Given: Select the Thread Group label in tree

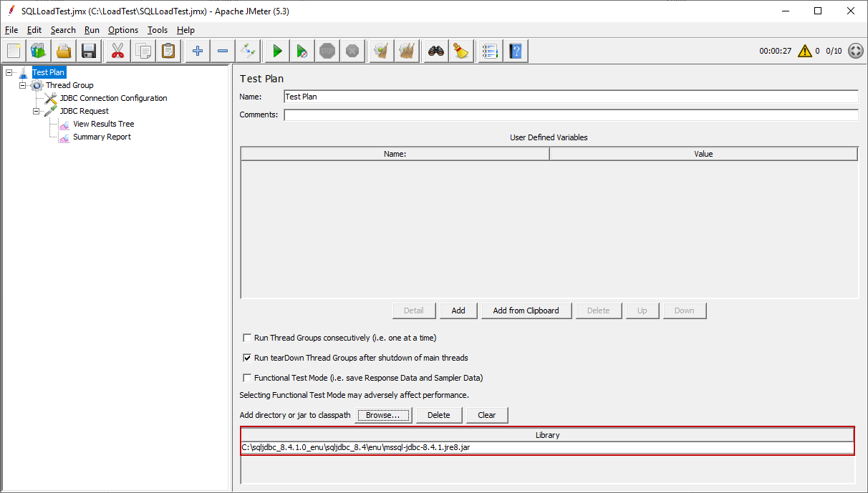Looking at the screenshot, I should click(x=69, y=85).
